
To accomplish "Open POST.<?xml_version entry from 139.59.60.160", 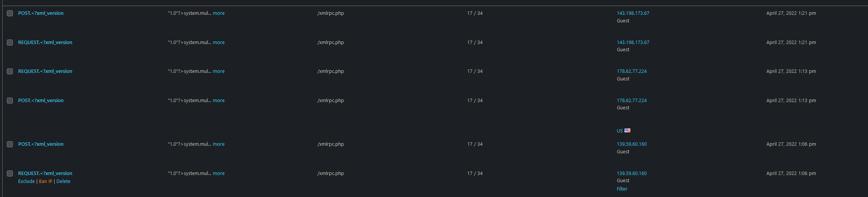I will (41, 144).
